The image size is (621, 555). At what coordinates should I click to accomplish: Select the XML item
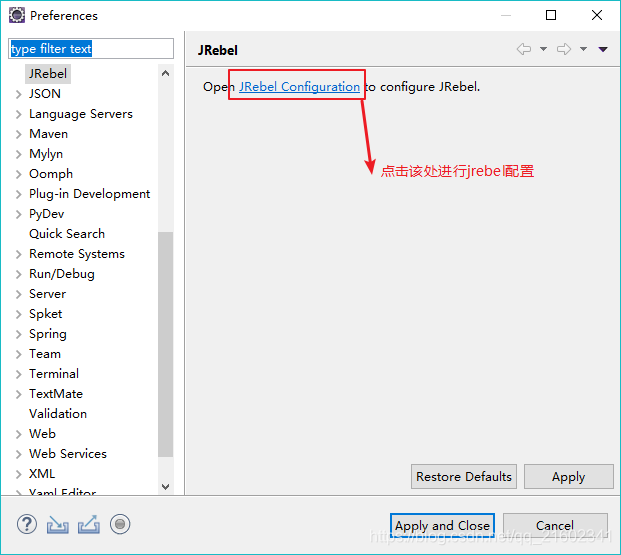coord(42,474)
